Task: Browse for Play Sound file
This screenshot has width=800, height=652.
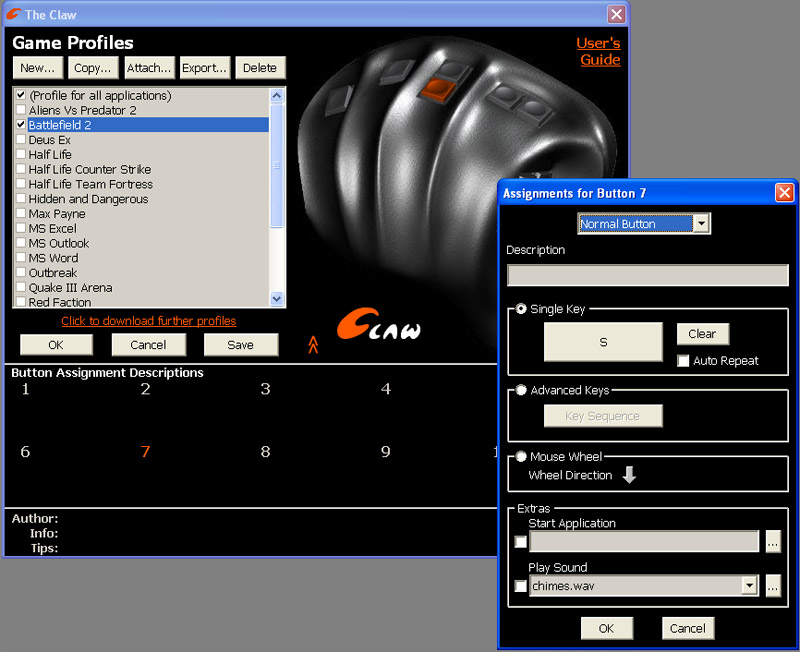Action: tap(773, 586)
